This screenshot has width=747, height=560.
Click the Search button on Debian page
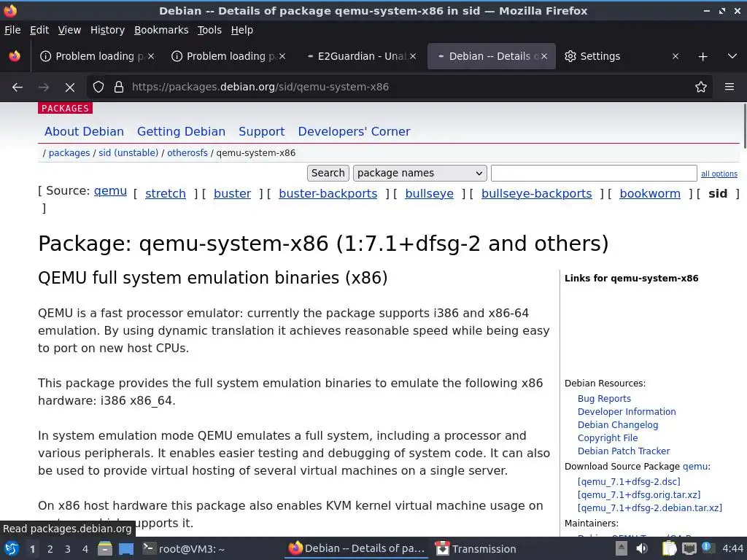click(x=328, y=173)
